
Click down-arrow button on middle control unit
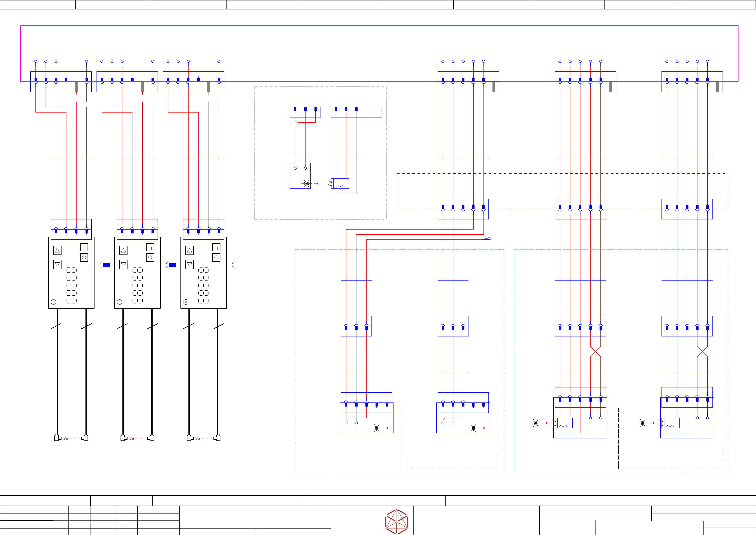pyautogui.click(x=123, y=265)
